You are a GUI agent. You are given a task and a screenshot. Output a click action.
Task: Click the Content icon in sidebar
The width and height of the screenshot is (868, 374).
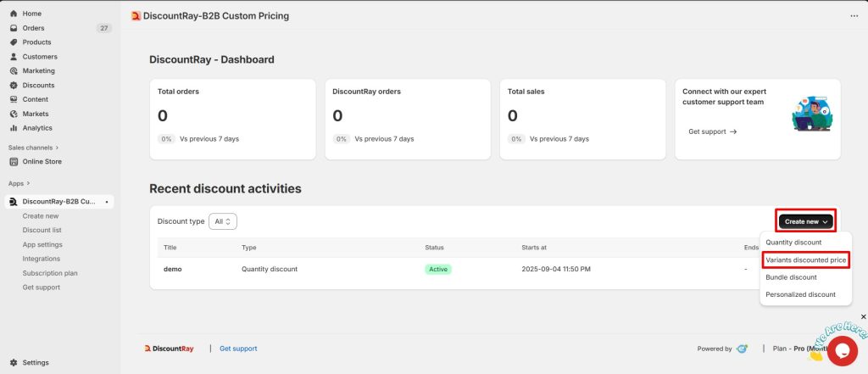pyautogui.click(x=14, y=99)
